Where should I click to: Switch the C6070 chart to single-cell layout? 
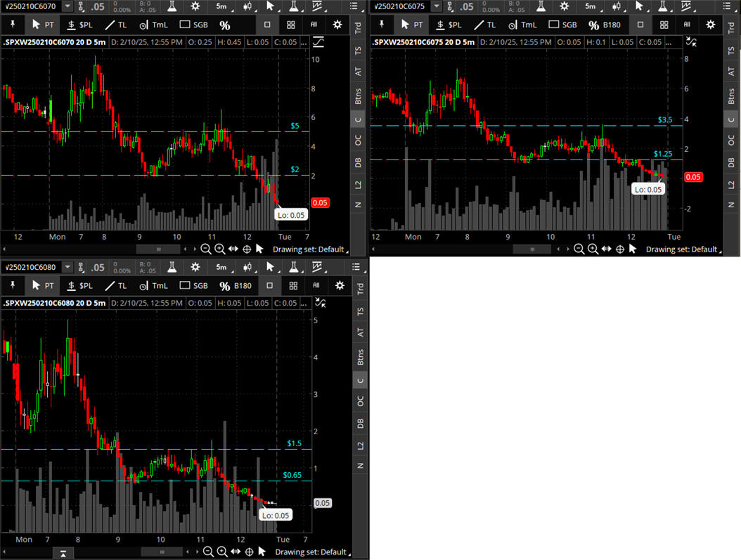point(267,25)
